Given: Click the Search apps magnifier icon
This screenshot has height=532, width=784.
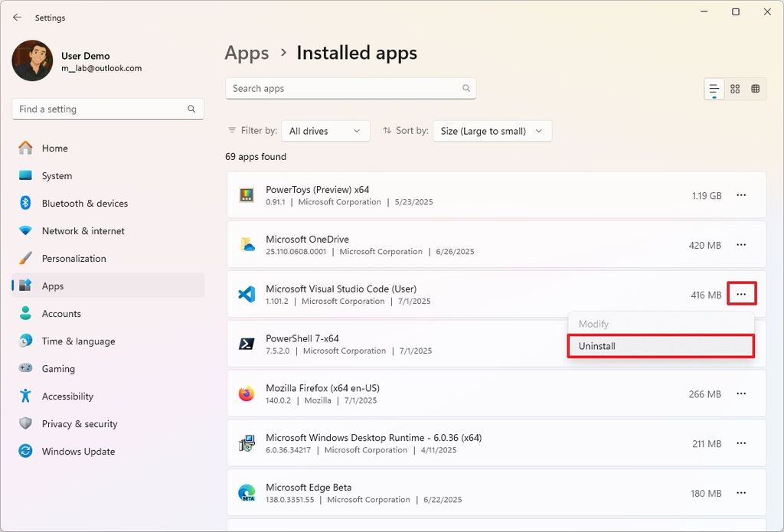Looking at the screenshot, I should tap(466, 89).
